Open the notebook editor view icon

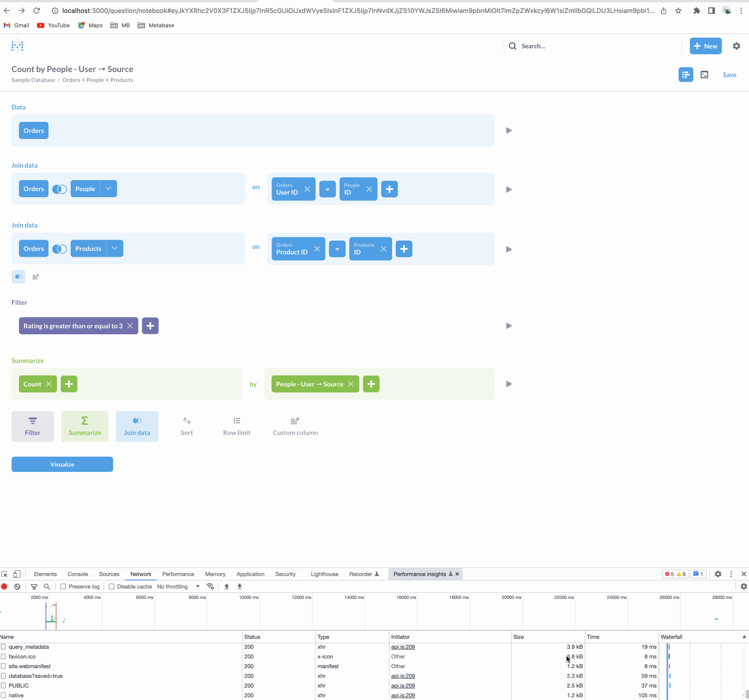tap(686, 75)
